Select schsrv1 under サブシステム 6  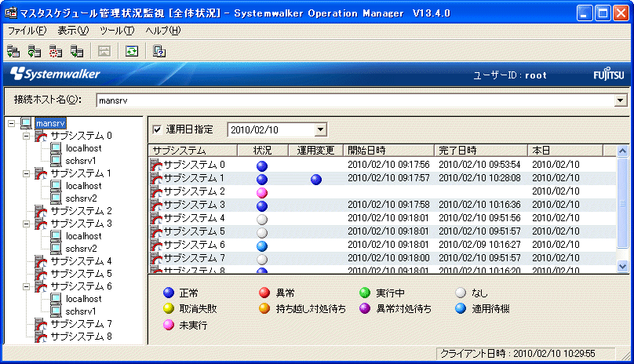(81, 311)
